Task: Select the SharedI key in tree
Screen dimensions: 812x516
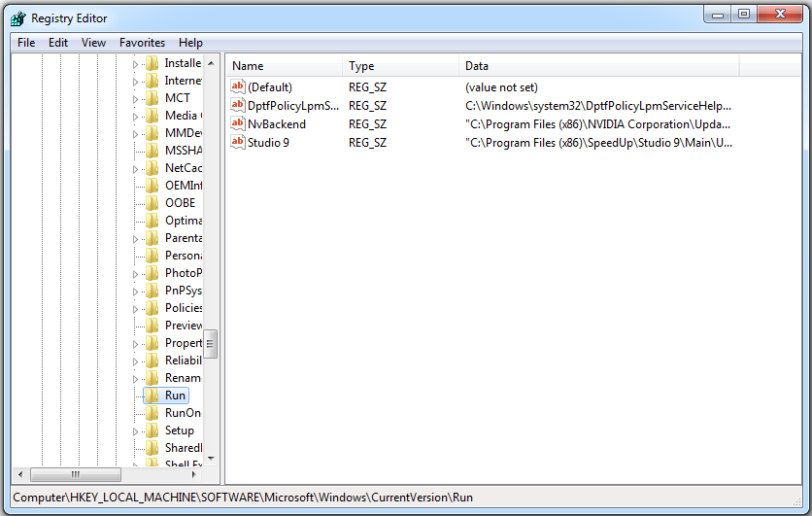Action: coord(184,448)
